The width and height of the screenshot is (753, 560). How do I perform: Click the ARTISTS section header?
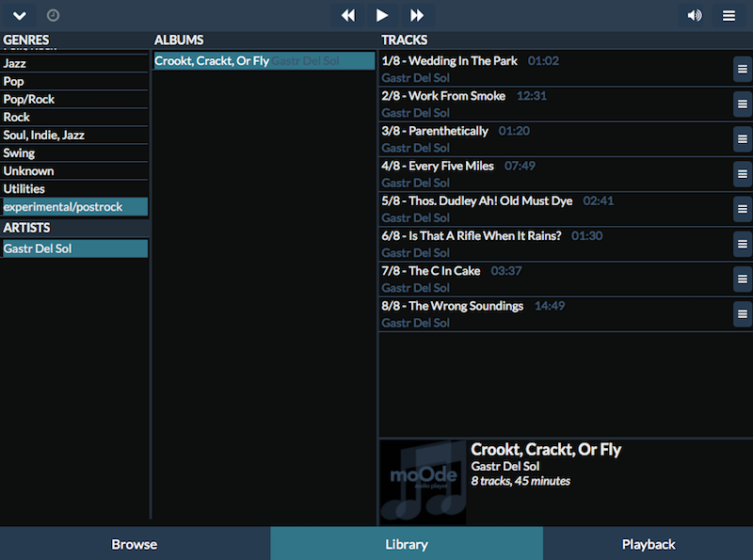[x=26, y=228]
